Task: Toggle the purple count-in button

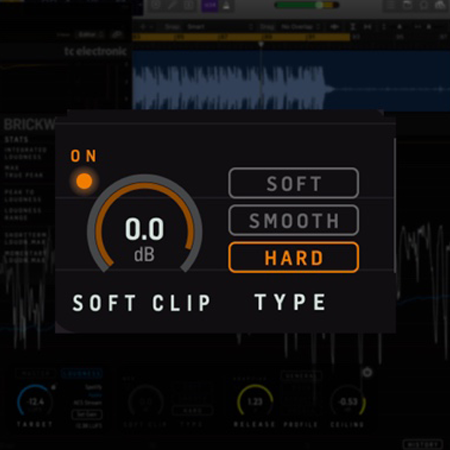Action: [x=210, y=6]
